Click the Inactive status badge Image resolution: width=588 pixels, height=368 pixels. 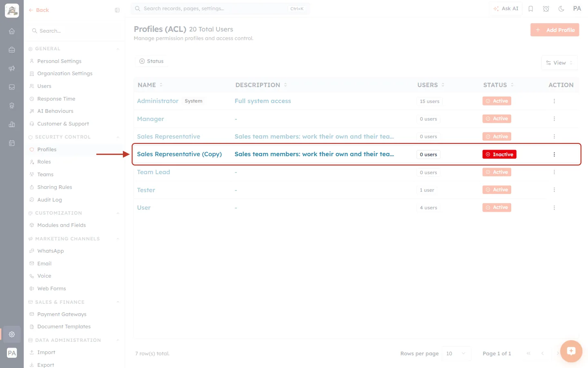coord(499,154)
